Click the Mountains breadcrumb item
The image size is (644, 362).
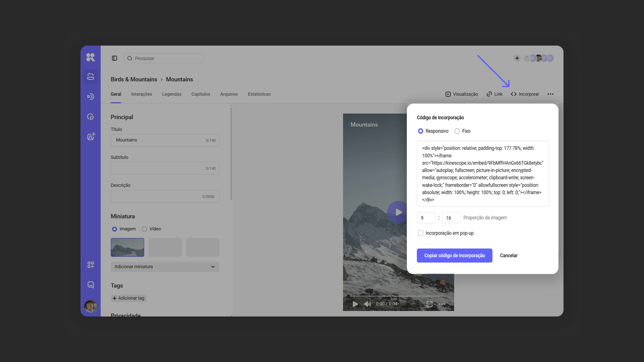179,79
